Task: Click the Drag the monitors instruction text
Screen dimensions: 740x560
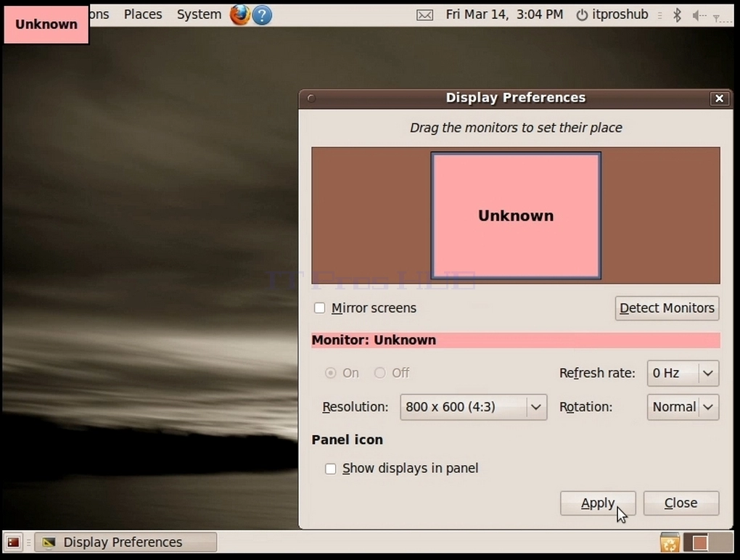Action: click(x=516, y=128)
